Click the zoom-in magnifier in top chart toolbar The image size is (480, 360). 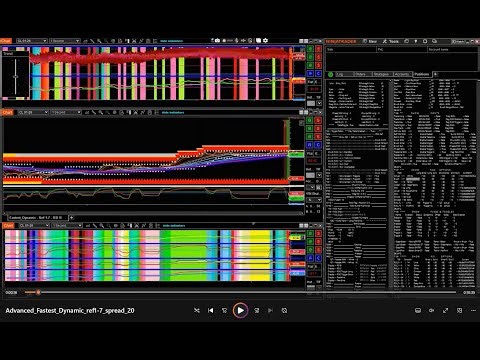99,41
